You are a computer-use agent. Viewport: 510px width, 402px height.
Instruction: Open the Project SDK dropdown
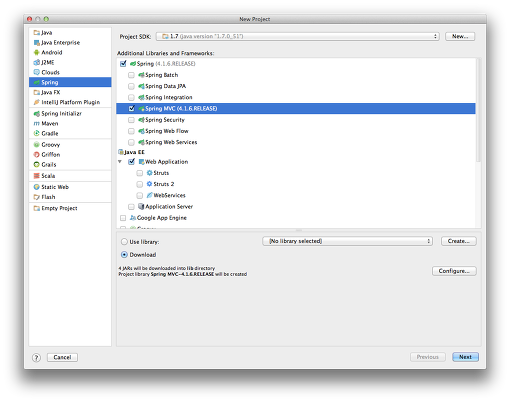[298, 36]
